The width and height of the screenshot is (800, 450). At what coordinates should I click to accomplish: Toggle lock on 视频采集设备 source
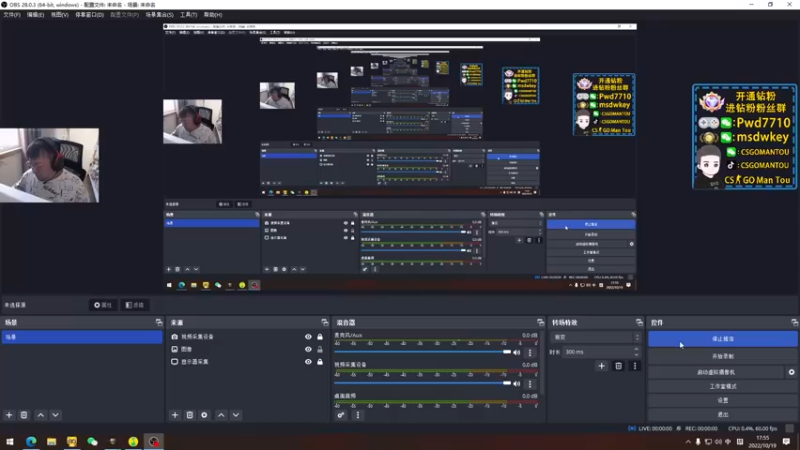tap(320, 337)
